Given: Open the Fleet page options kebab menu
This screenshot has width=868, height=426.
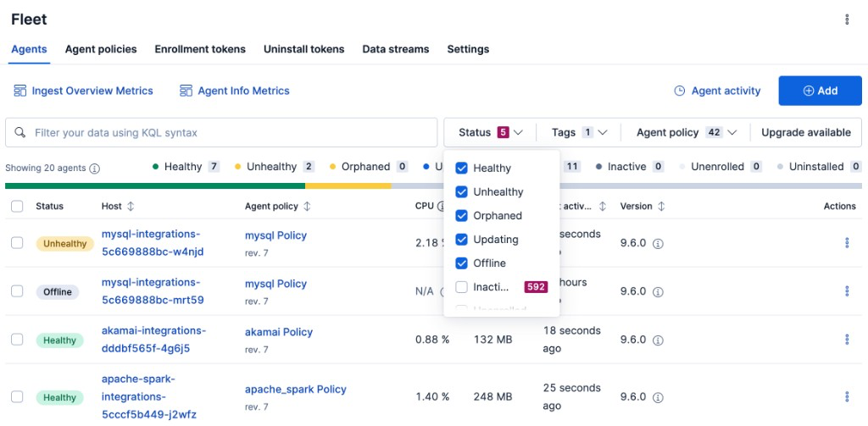Looking at the screenshot, I should [847, 20].
